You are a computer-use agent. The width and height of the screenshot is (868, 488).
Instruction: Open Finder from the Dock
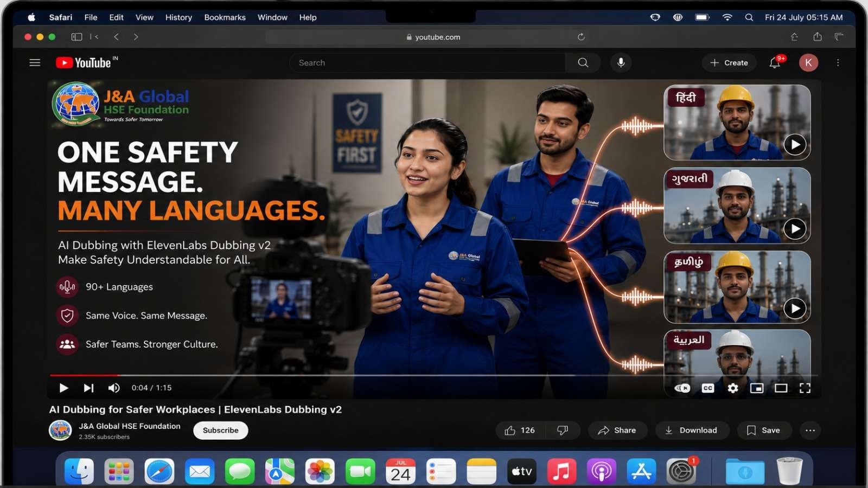coord(79,471)
